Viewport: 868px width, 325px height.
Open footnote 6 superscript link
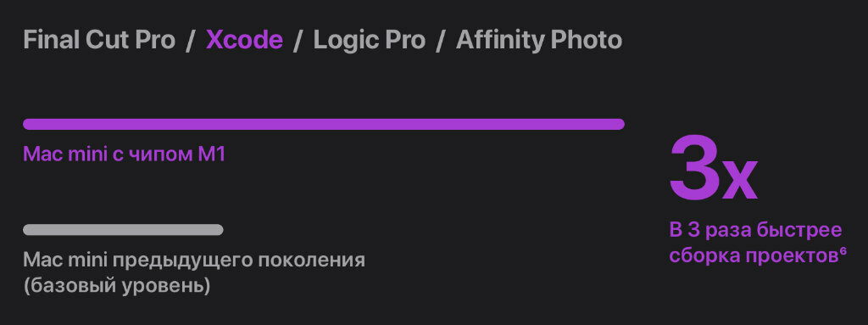[843, 252]
